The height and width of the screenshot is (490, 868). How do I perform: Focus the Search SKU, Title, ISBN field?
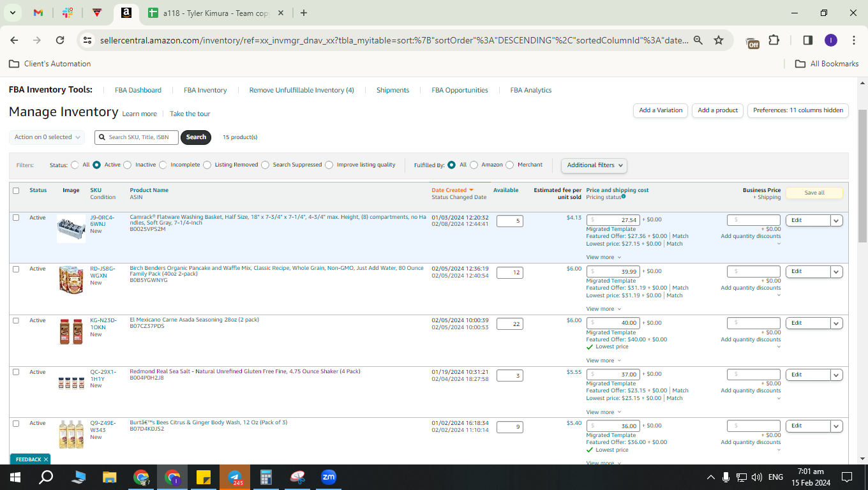point(137,137)
